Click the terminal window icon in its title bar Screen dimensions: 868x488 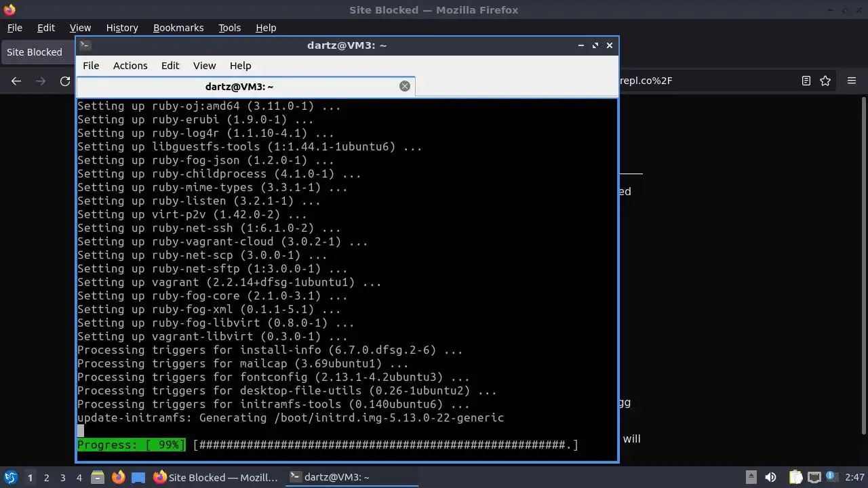click(x=85, y=45)
